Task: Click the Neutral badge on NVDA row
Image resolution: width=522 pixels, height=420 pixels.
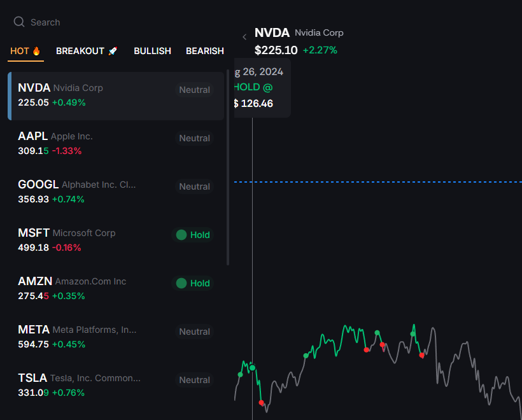Action: pos(194,90)
